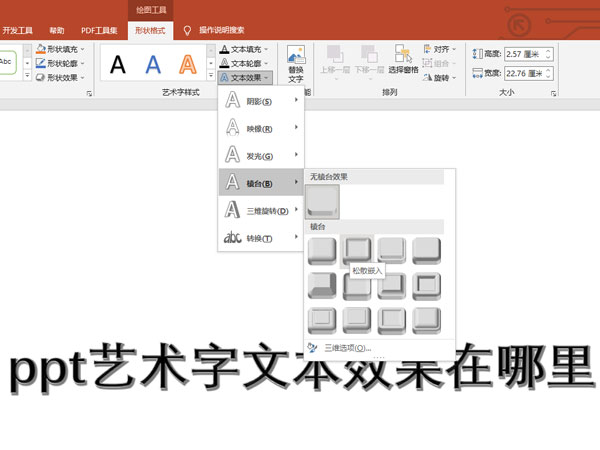Viewport: 600px width, 450px height.
Task: Open the 文本轮廓 text outline dropdown
Action: click(244, 63)
